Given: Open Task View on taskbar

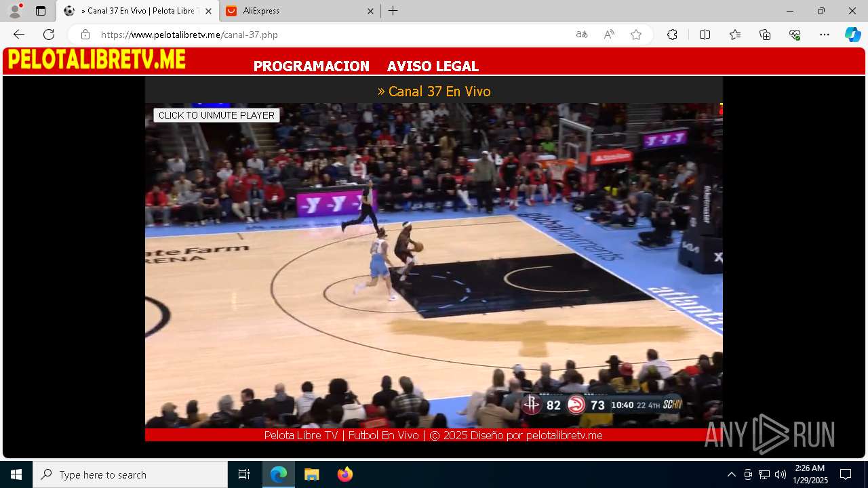Looking at the screenshot, I should [x=244, y=474].
